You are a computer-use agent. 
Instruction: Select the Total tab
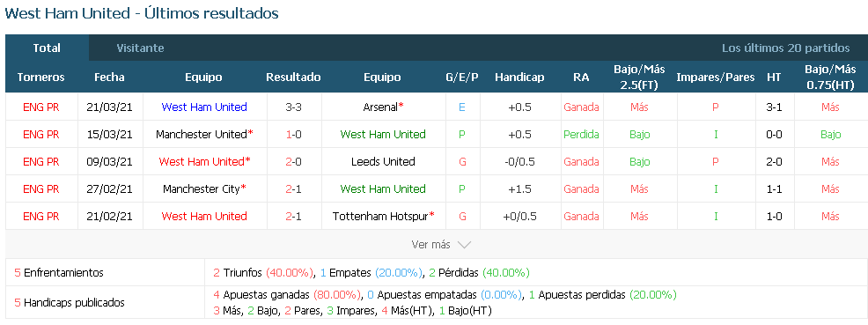pyautogui.click(x=47, y=48)
